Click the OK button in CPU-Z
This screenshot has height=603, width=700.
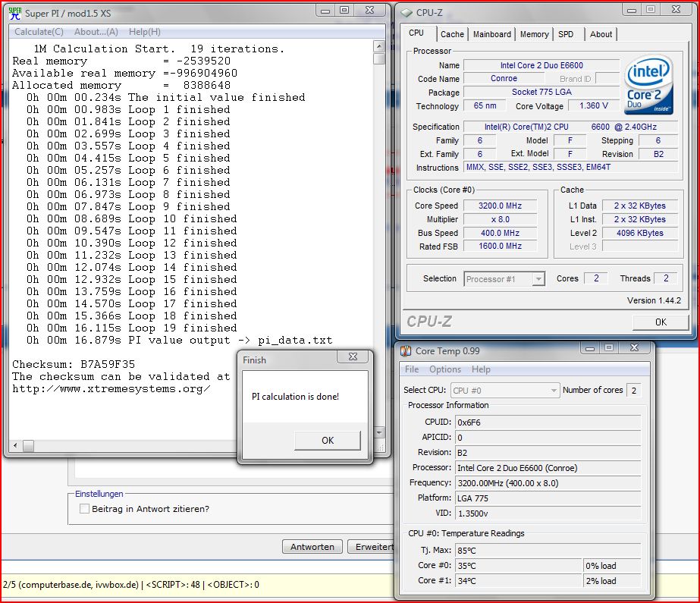click(x=661, y=322)
